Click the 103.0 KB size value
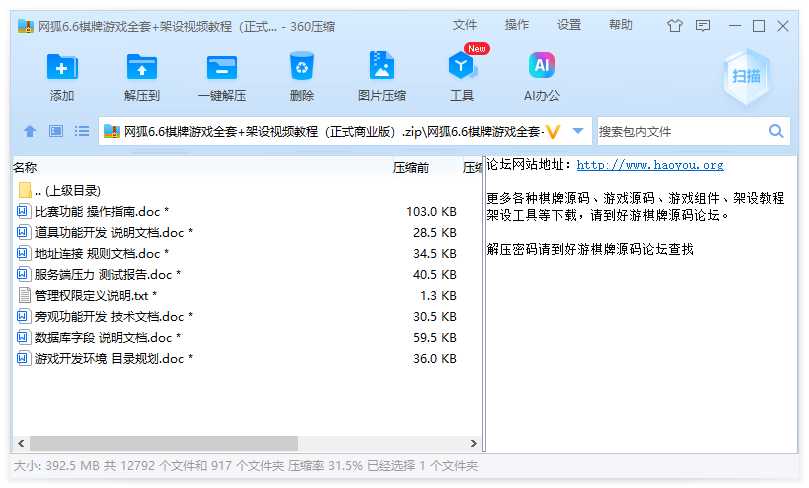 [x=431, y=212]
